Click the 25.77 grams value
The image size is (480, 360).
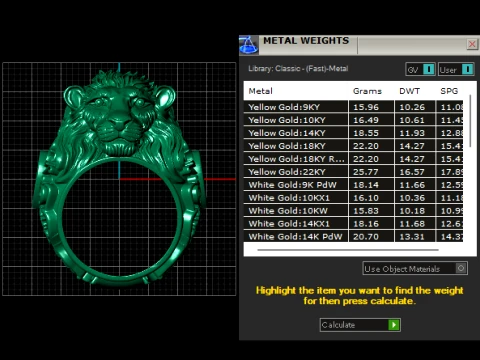click(x=366, y=172)
